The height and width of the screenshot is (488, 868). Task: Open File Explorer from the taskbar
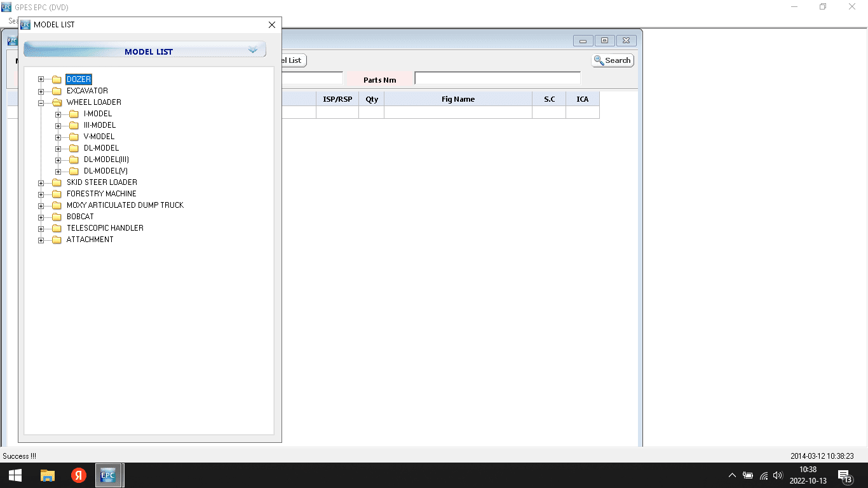point(48,475)
